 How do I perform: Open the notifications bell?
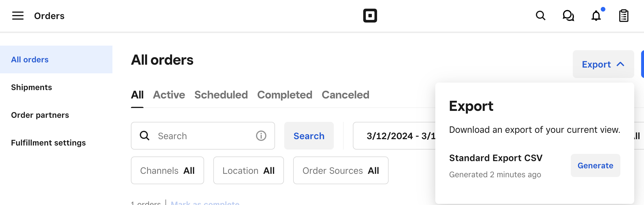596,16
